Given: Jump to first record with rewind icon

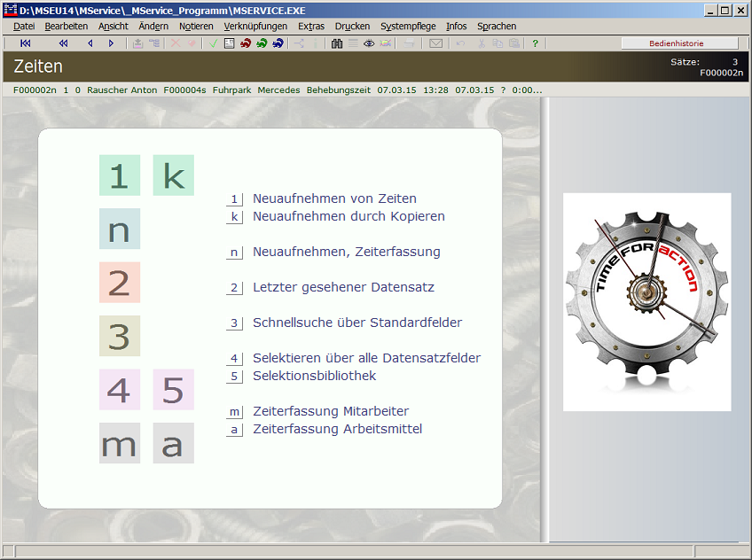Looking at the screenshot, I should click(25, 43).
